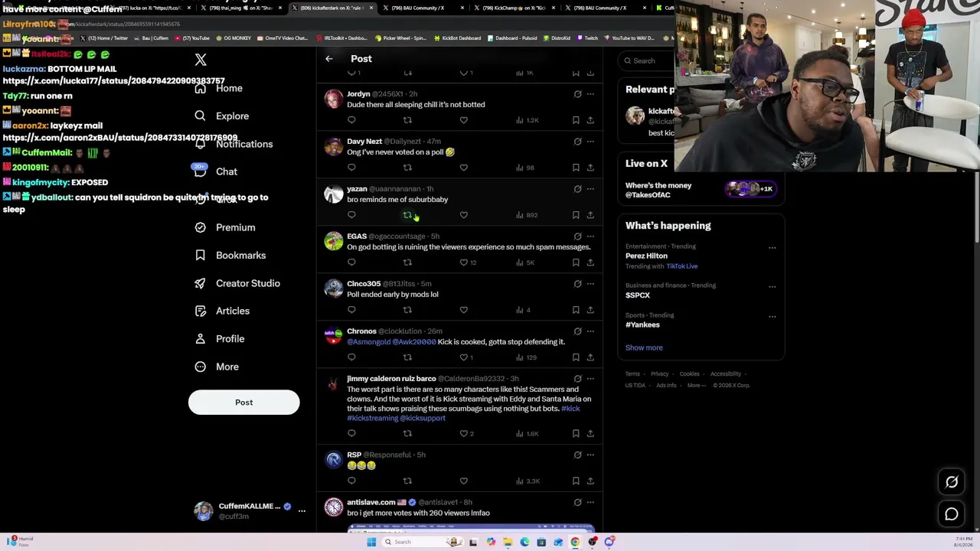
Task: Open more options for Perez Hilton trend
Action: coord(772,248)
